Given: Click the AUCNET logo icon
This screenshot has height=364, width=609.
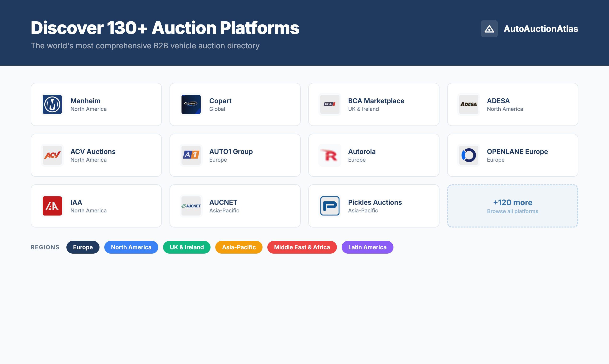Looking at the screenshot, I should pyautogui.click(x=191, y=206).
